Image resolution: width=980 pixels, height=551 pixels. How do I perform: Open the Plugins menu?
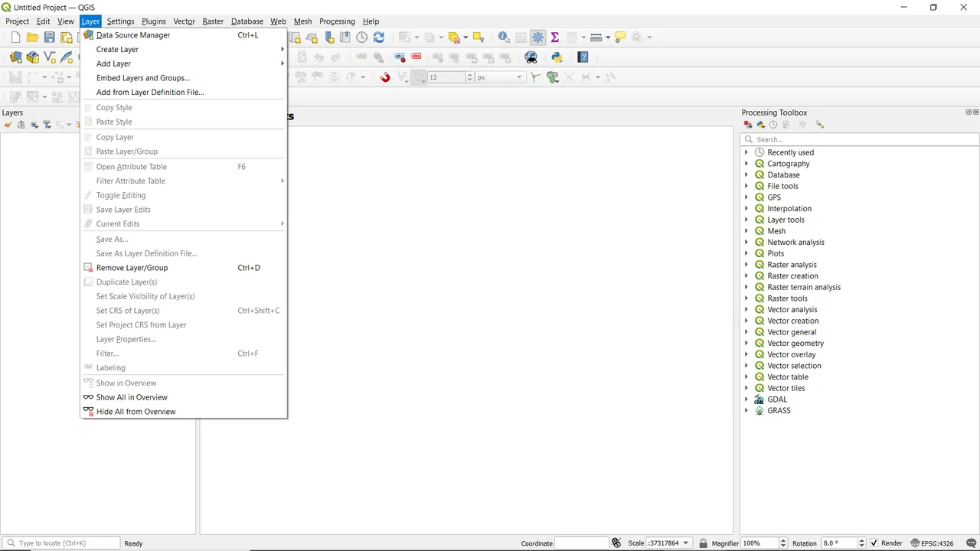pyautogui.click(x=154, y=21)
